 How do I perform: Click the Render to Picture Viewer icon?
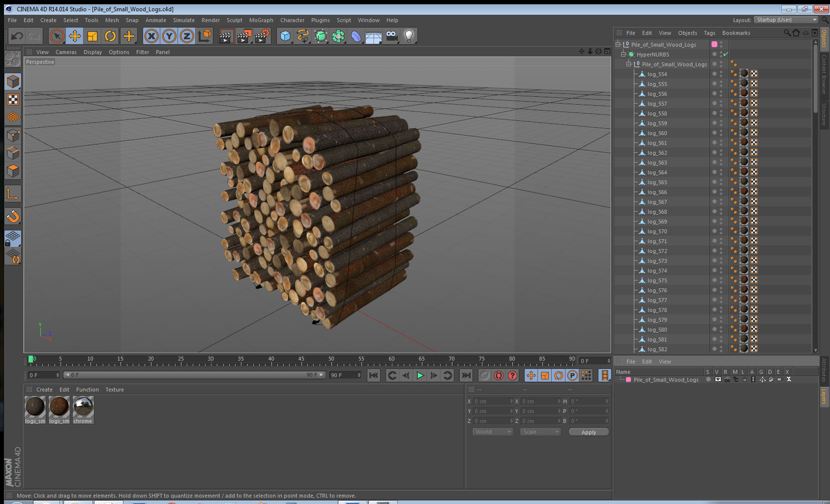244,36
